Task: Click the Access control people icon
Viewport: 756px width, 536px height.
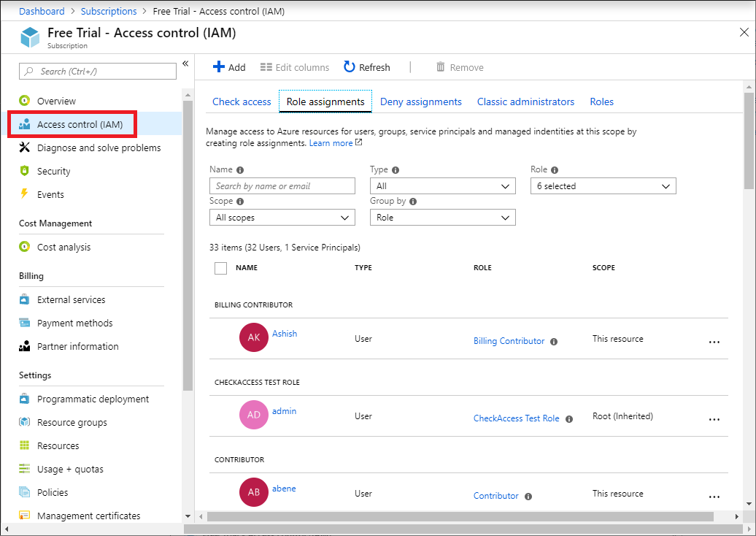Action: (25, 124)
